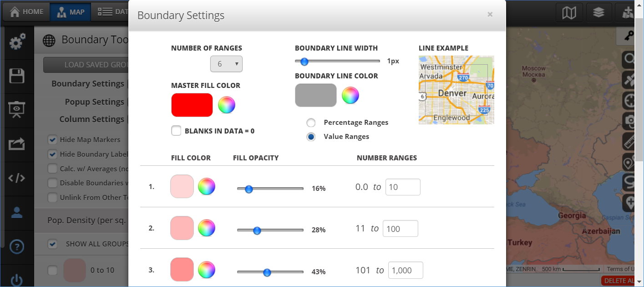
Task: Open the Master Fill Color rainbow picker
Action: [227, 105]
